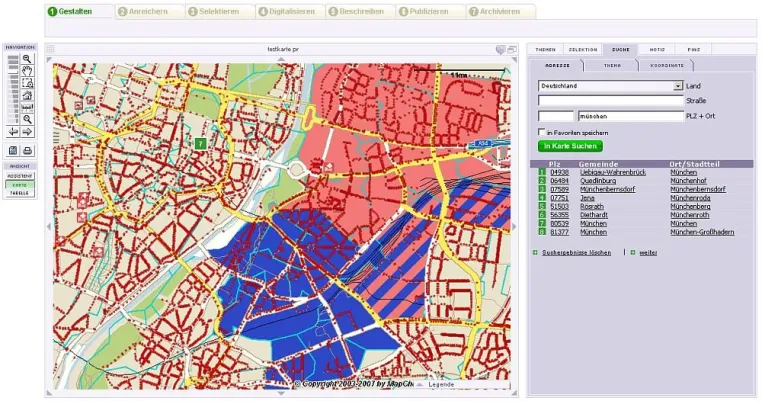762x401 pixels.
Task: Activate the hand pan tool
Action: [27, 71]
